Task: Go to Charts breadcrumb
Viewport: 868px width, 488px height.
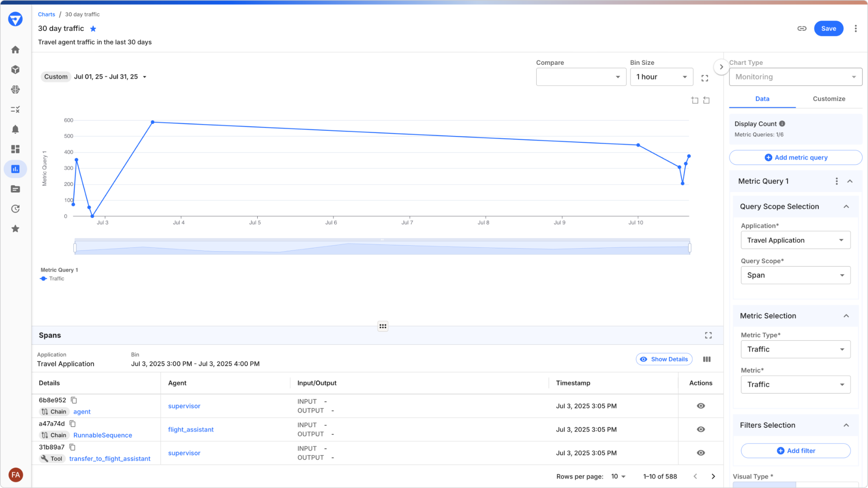Action: coord(46,14)
